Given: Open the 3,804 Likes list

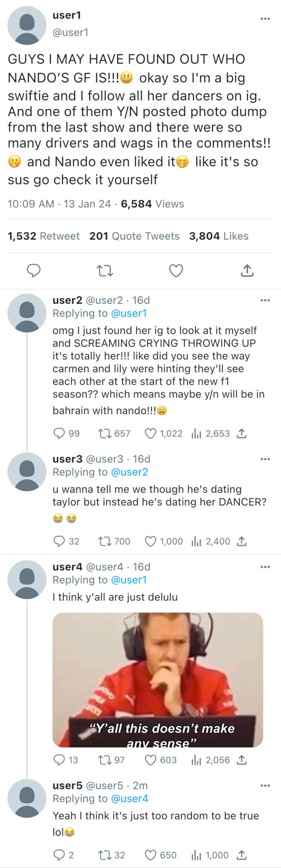Looking at the screenshot, I should 219,236.
